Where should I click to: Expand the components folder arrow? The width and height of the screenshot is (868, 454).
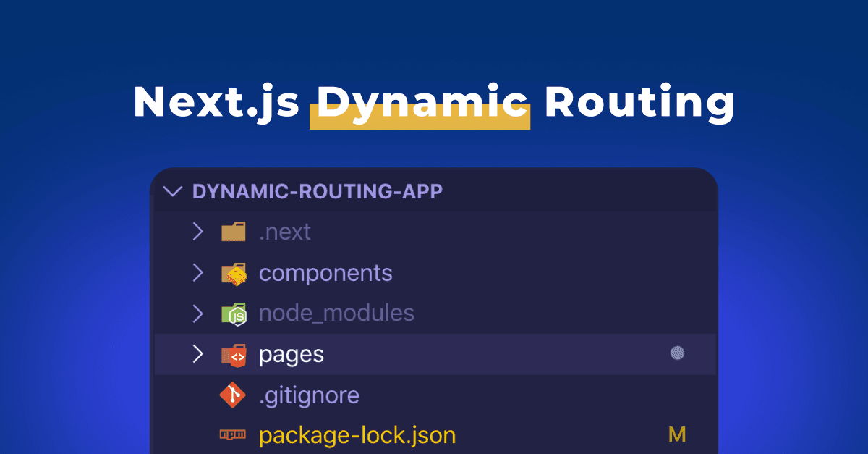pos(197,273)
